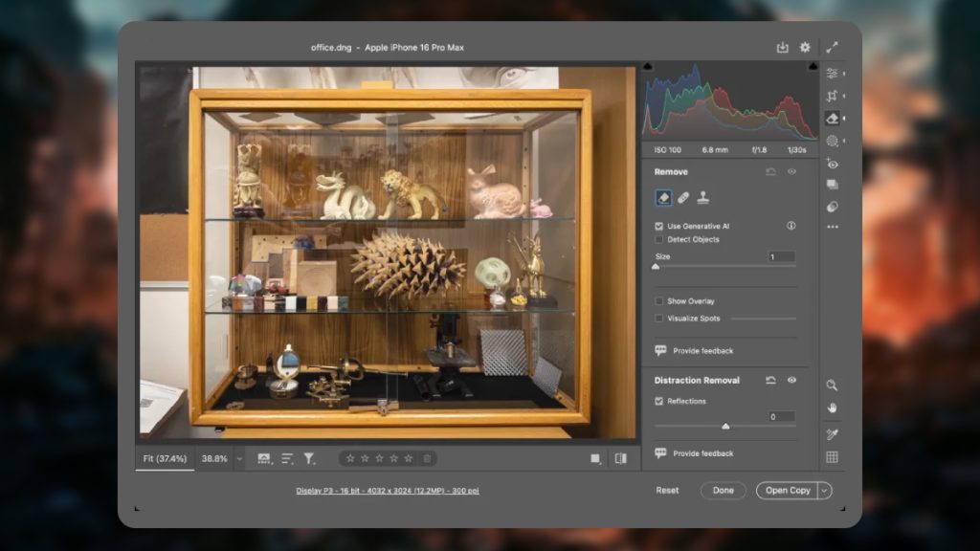Disable the Use Generative AI checkbox
The width and height of the screenshot is (980, 551).
(658, 226)
